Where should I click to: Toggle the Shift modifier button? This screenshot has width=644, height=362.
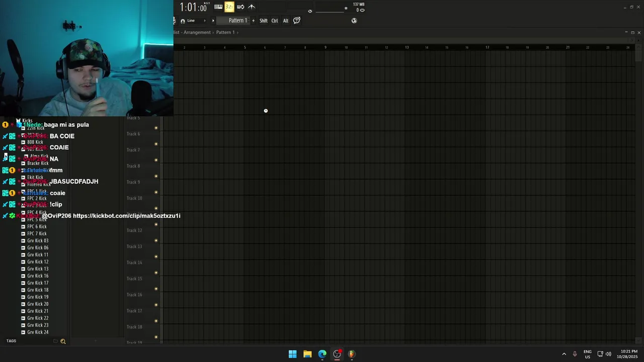[x=264, y=21]
